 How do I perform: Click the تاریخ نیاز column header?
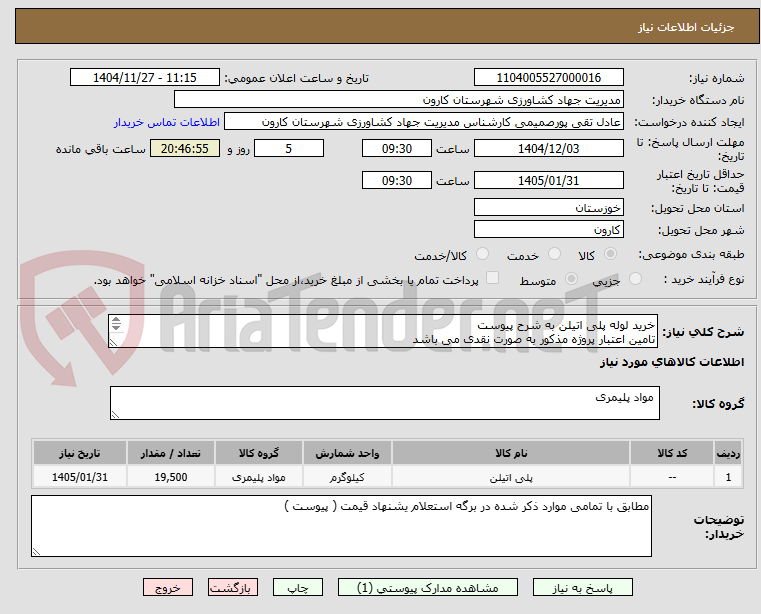tap(80, 453)
